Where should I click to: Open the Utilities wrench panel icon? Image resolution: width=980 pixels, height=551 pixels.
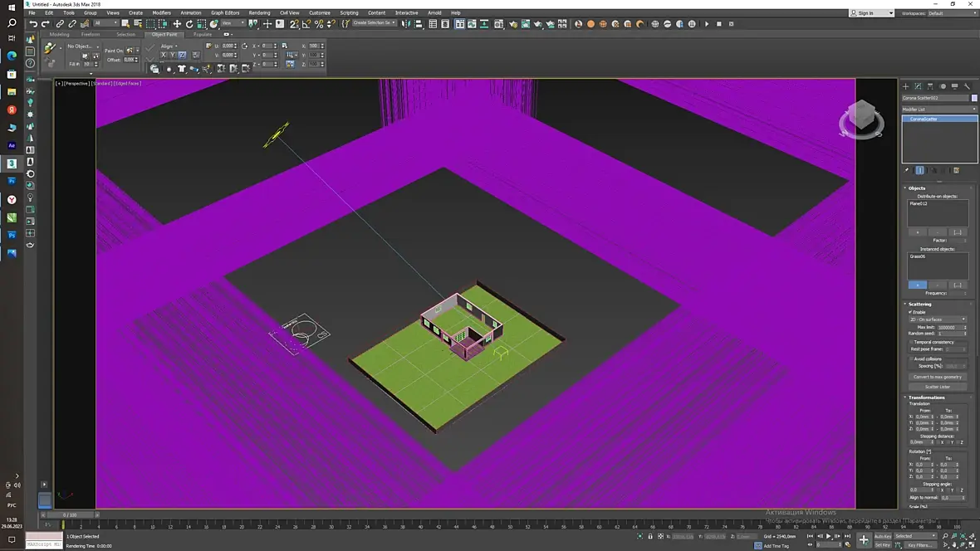[x=967, y=86]
